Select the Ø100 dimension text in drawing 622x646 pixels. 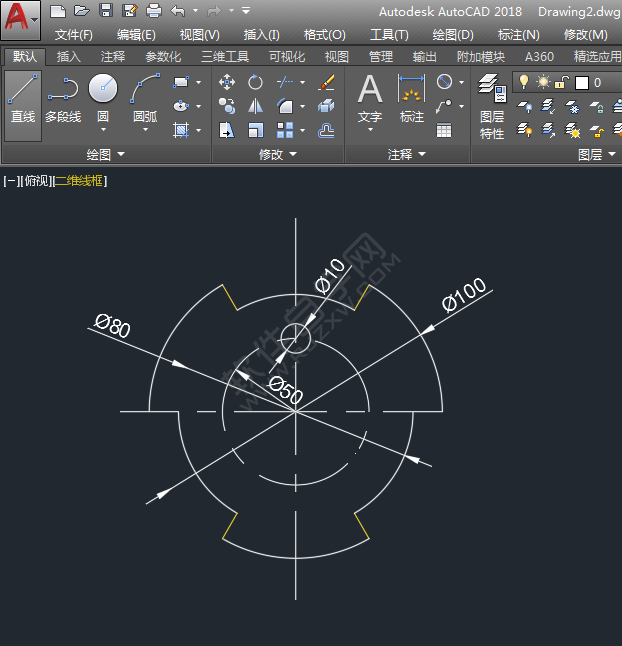pyautogui.click(x=463, y=294)
